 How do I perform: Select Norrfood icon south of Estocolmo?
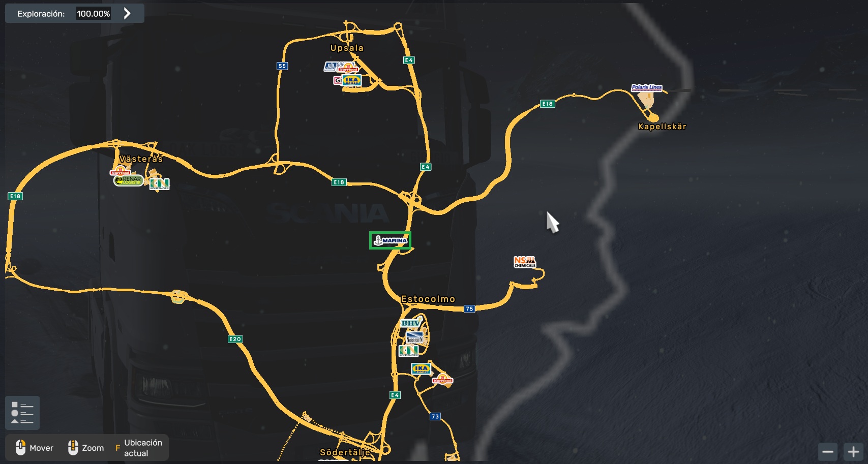pos(442,379)
